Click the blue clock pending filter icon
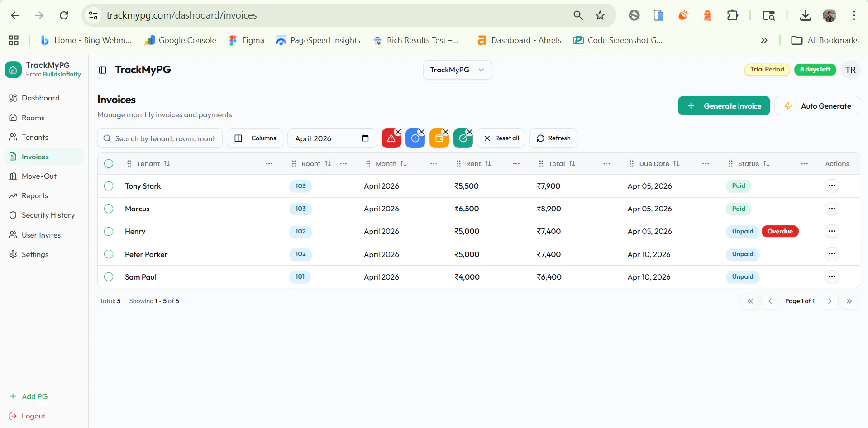 click(415, 138)
